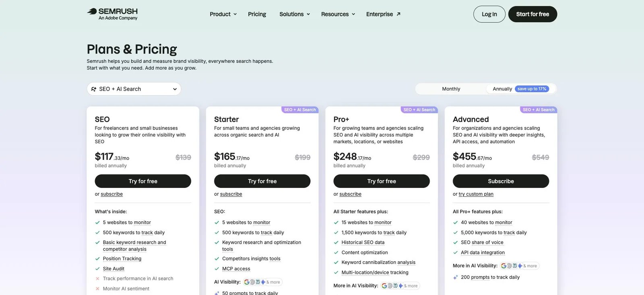Click the save up to 17% badge
The height and width of the screenshot is (295, 644).
pyautogui.click(x=532, y=89)
